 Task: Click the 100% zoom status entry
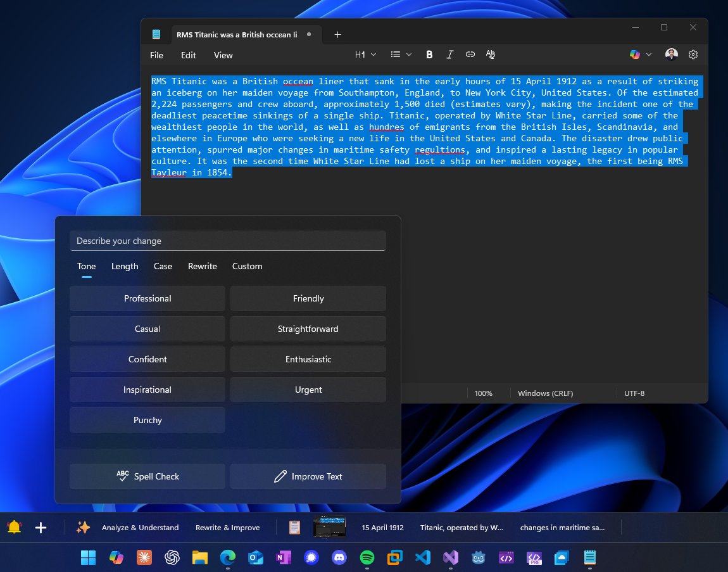(483, 393)
